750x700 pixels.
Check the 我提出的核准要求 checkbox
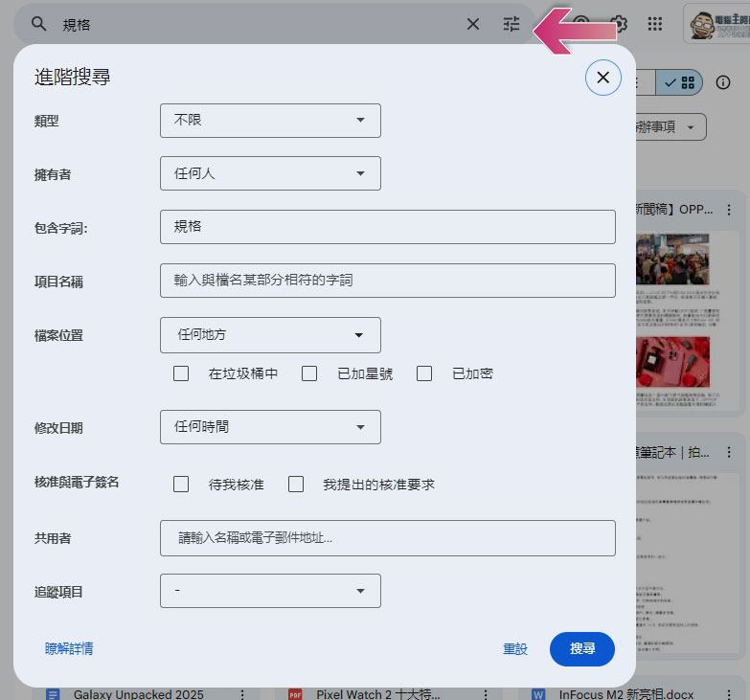(296, 484)
